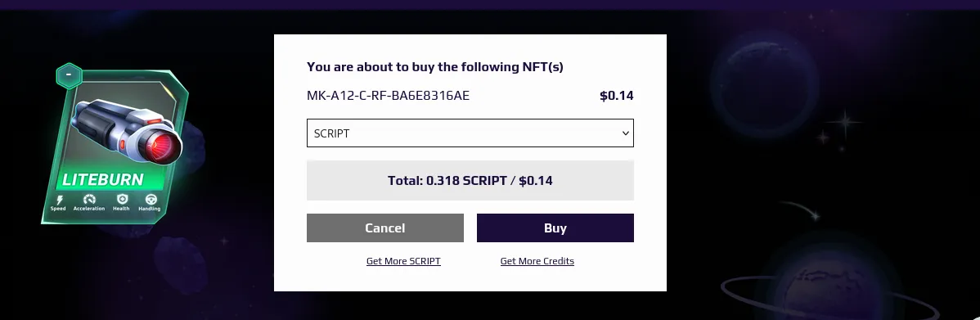Image resolution: width=980 pixels, height=320 pixels.
Task: Open the Get More Credits link
Action: (537, 261)
